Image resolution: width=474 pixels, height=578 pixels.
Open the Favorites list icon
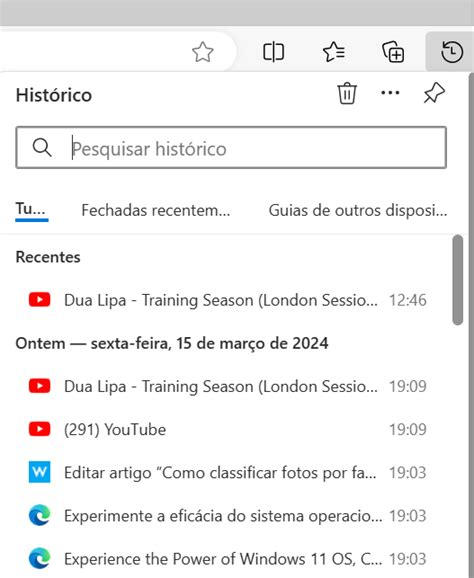334,52
